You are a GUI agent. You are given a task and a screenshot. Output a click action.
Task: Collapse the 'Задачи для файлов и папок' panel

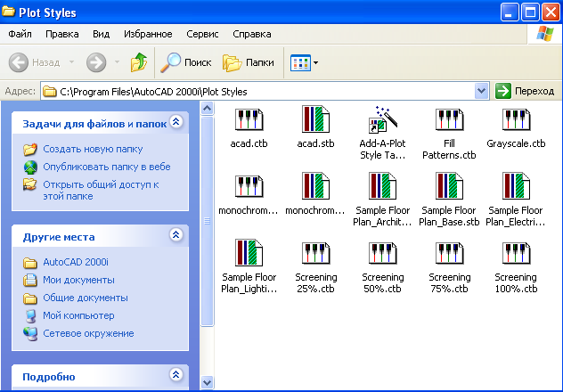pyautogui.click(x=176, y=122)
